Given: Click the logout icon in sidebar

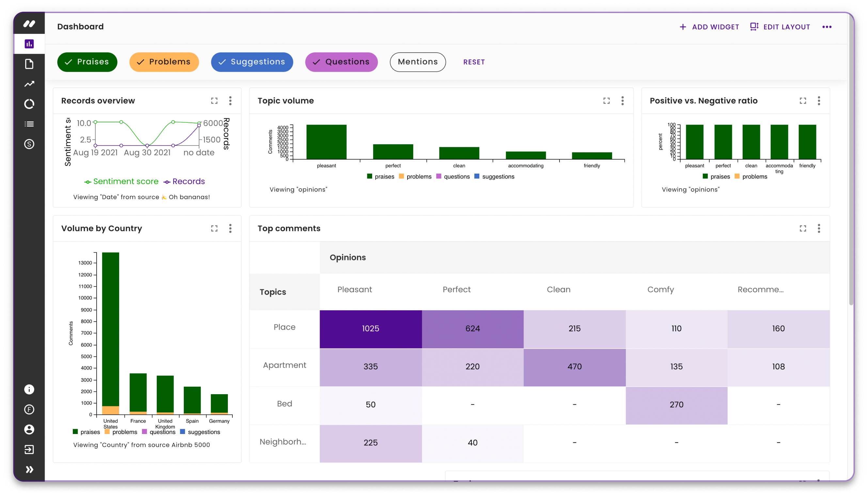Looking at the screenshot, I should pos(29,450).
